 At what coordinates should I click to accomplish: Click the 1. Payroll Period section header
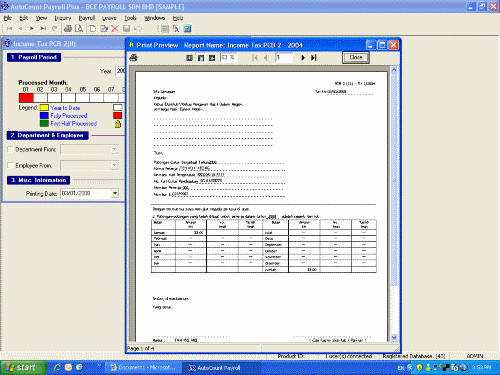(x=34, y=57)
